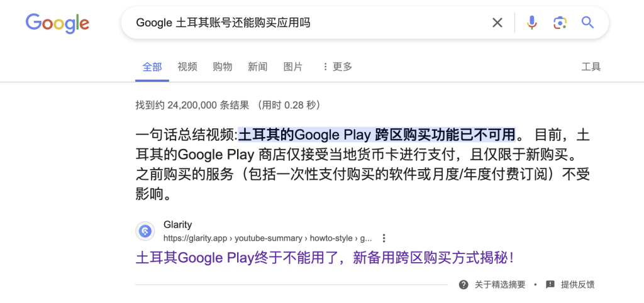Switch to the 新闻 tab

257,67
